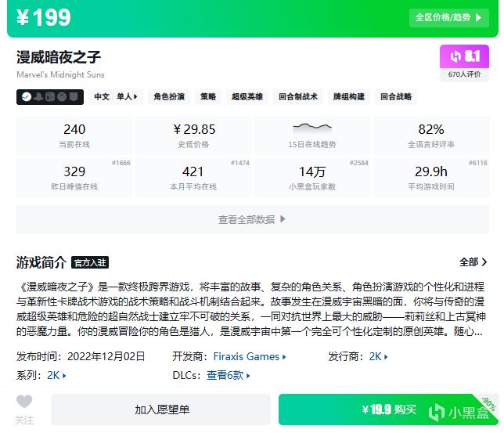Click the game description paragraph
The width and height of the screenshot is (504, 433).
point(250,309)
